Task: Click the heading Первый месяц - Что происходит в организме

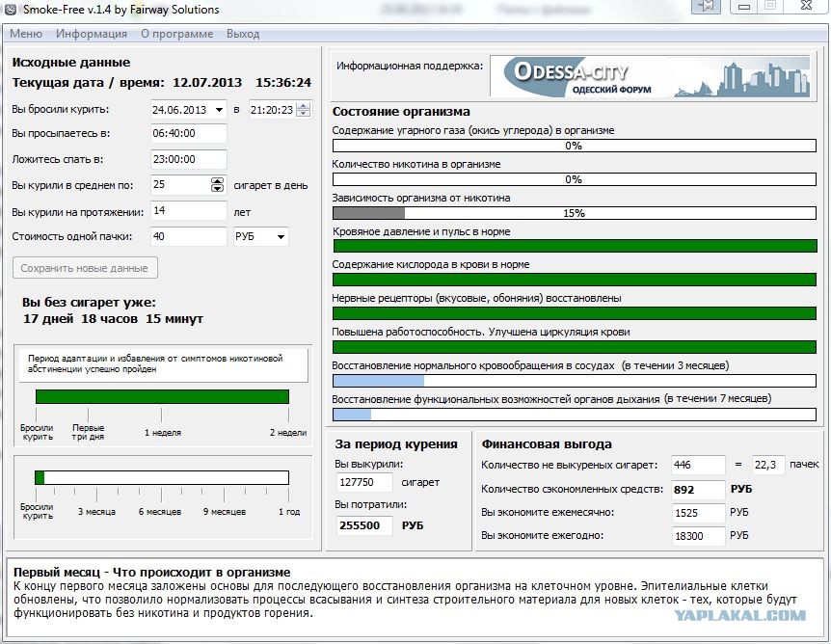Action: pos(151,573)
